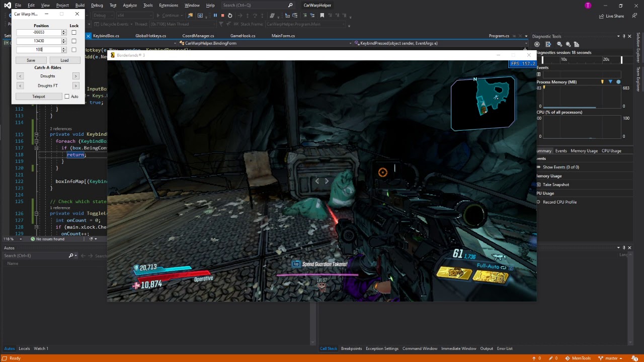644x362 pixels.
Task: Open Diagnostic Tools settings gear
Action: [x=537, y=44]
